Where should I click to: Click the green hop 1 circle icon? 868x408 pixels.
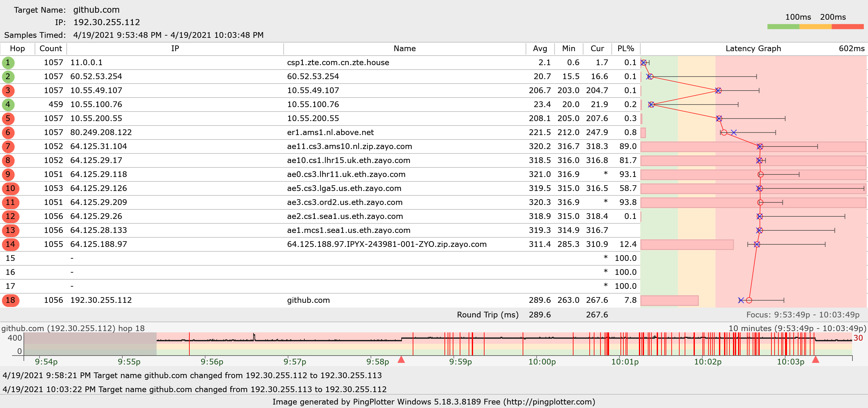(8, 63)
